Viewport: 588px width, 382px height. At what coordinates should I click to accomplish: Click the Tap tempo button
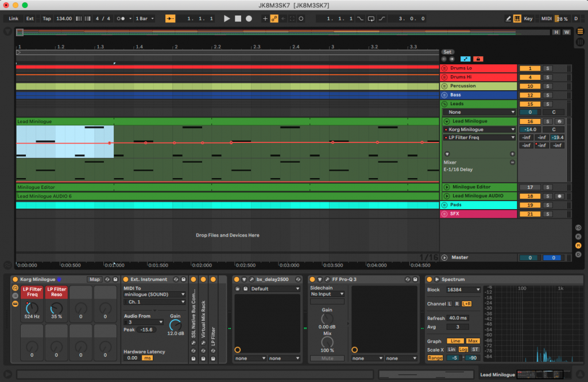click(47, 18)
